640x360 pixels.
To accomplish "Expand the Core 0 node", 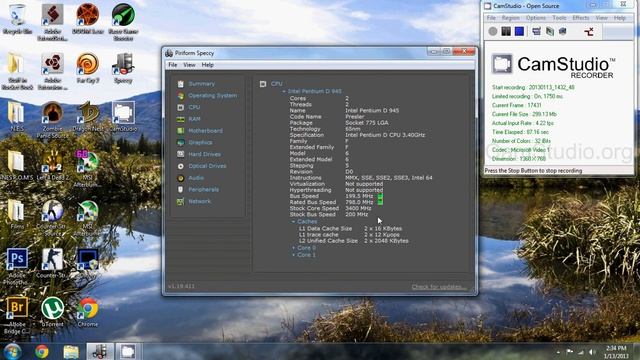I will click(293, 248).
